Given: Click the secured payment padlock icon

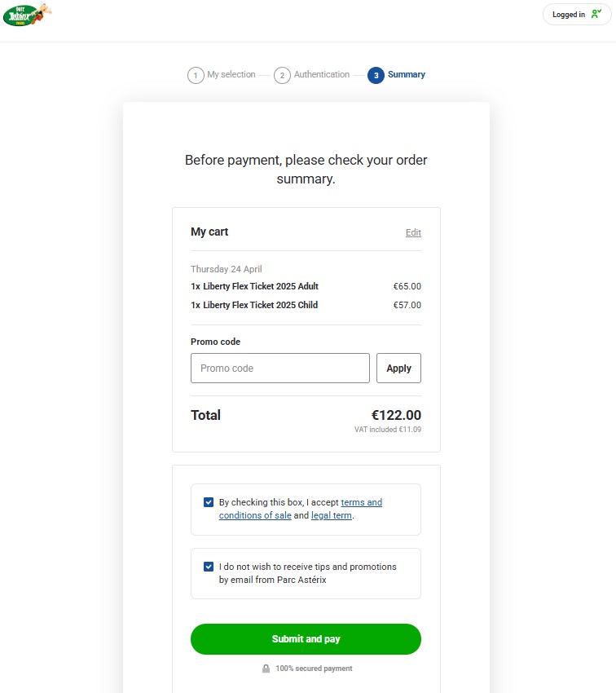Looking at the screenshot, I should point(266,669).
